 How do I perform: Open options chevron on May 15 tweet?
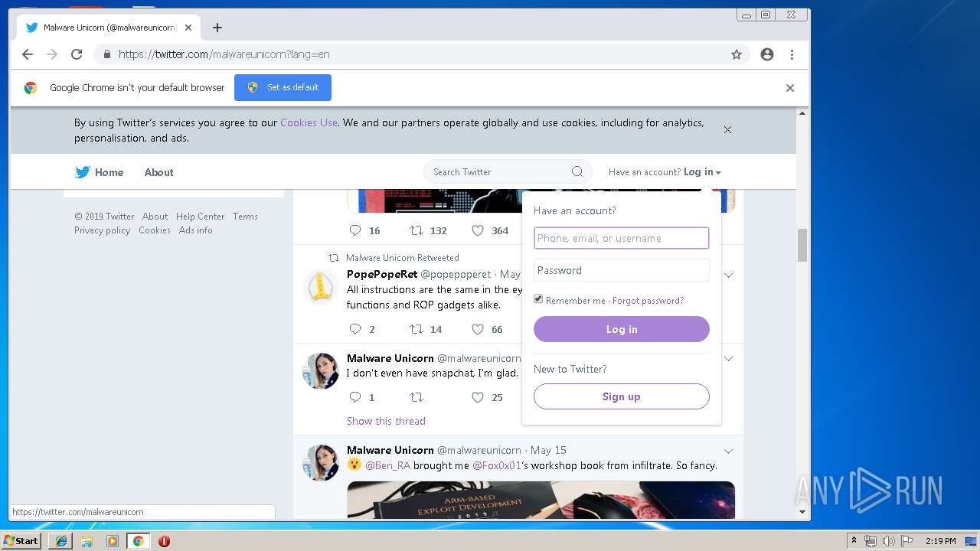729,451
